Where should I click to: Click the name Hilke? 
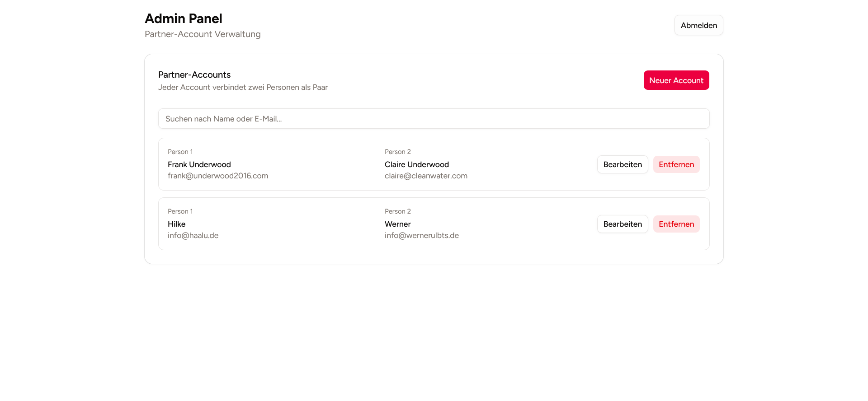pyautogui.click(x=176, y=224)
